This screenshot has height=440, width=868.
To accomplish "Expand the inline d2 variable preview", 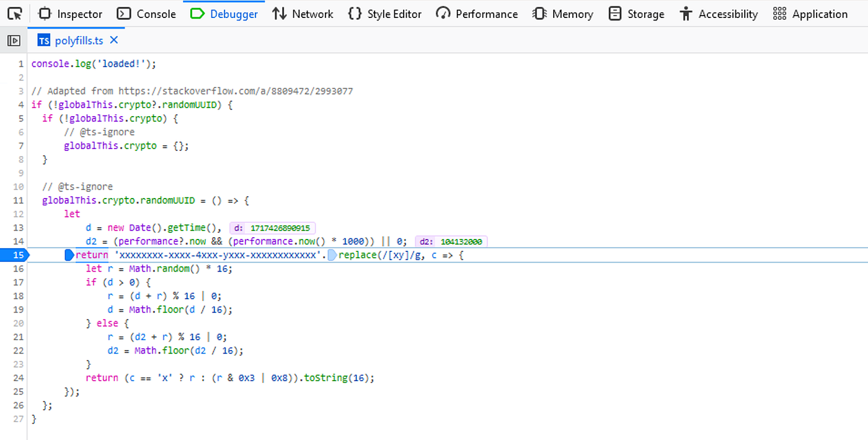I will [452, 241].
